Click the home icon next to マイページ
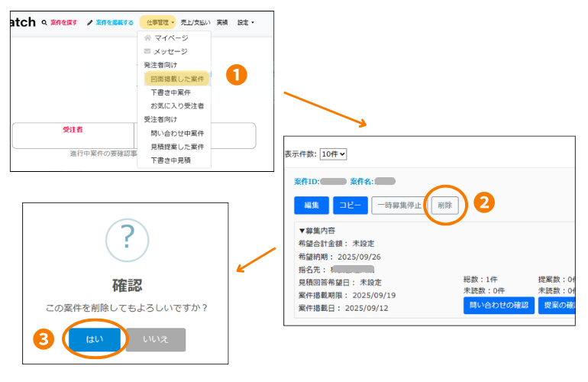This screenshot has width=588, height=382. click(x=147, y=38)
